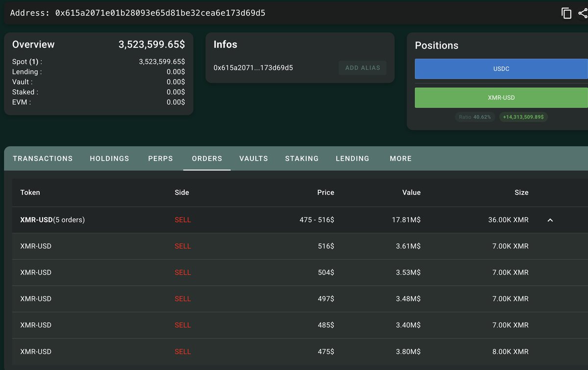Click the 36.00K XMR total size
588x370 pixels.
coord(509,220)
